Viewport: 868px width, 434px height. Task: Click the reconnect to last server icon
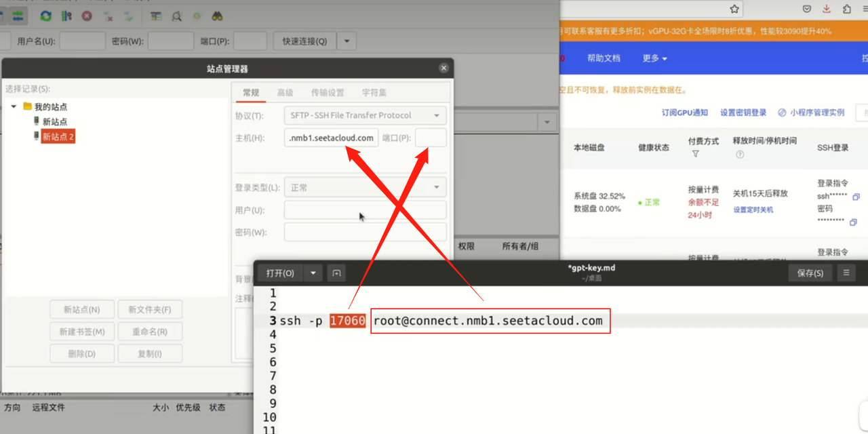point(128,16)
